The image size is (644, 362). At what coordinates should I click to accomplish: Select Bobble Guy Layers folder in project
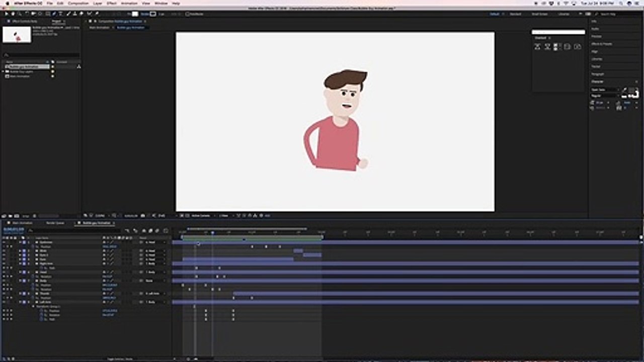tap(21, 71)
